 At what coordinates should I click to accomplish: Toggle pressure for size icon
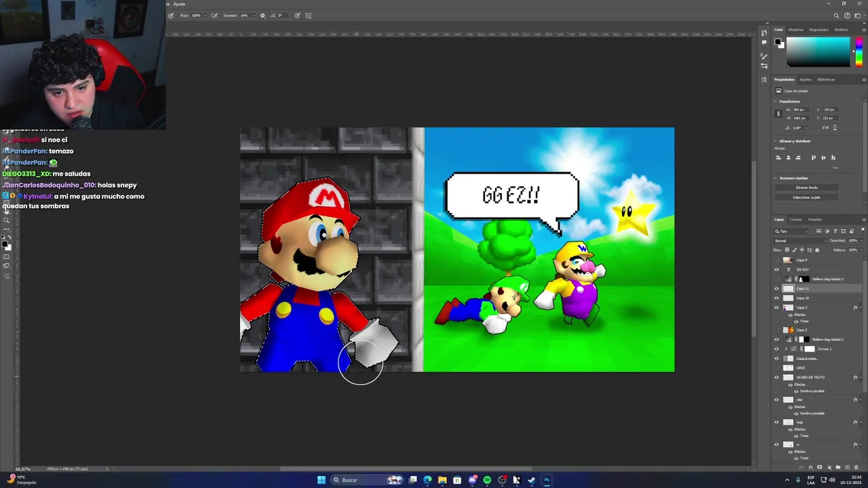coord(297,16)
